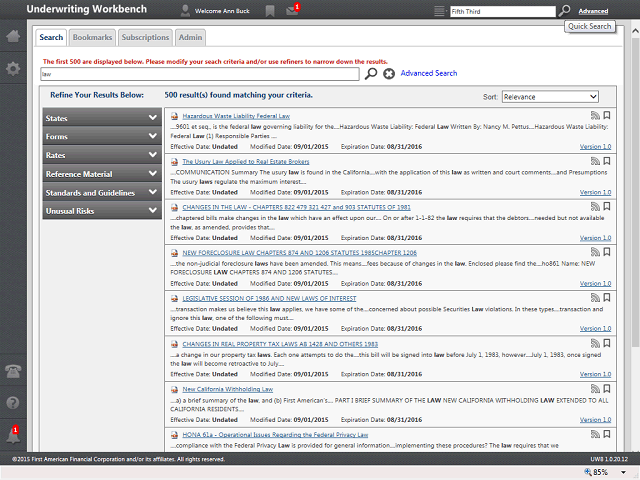The image size is (640, 480).
Task: Switch to the Bookmarks tab
Action: pos(92,37)
